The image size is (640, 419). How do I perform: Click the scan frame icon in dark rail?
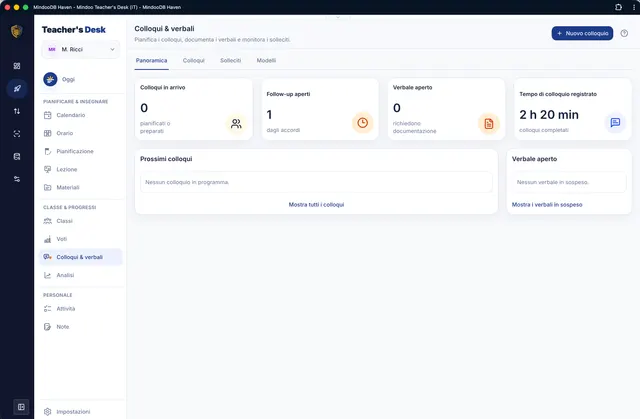click(17, 134)
